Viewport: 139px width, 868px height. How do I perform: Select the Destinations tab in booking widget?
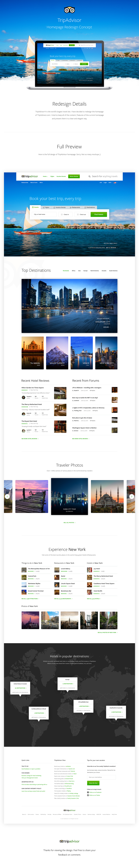tap(89, 207)
